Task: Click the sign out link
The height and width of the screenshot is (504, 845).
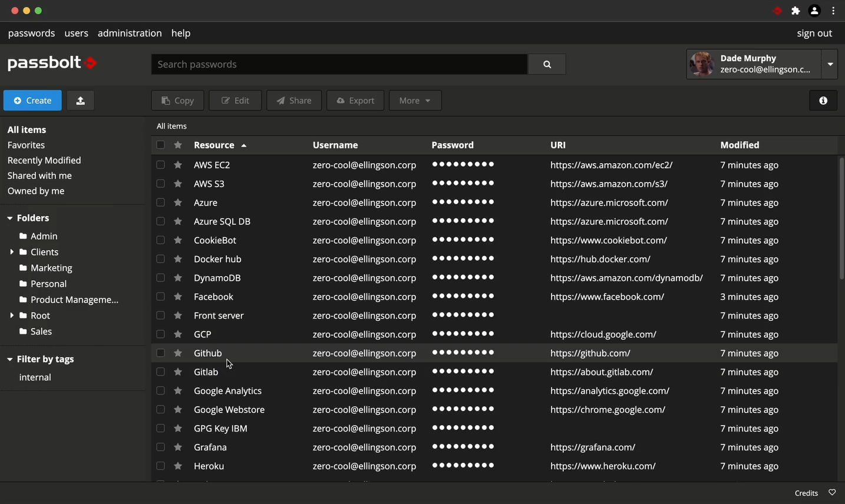Action: point(814,33)
